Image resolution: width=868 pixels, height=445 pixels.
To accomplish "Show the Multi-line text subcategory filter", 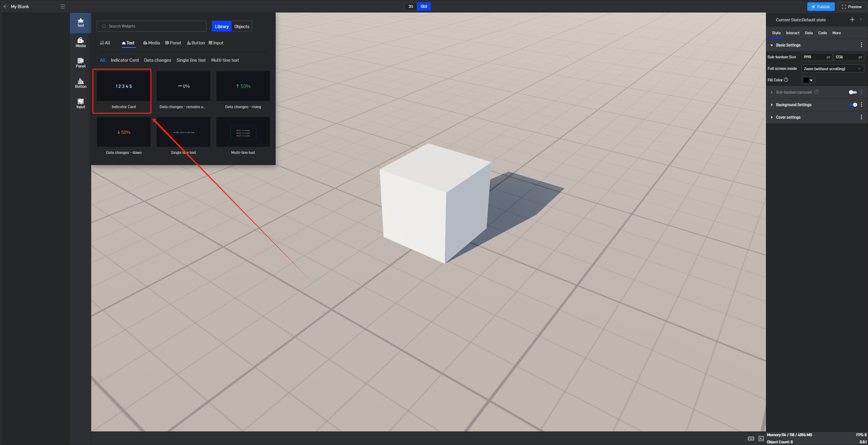I will pos(225,60).
